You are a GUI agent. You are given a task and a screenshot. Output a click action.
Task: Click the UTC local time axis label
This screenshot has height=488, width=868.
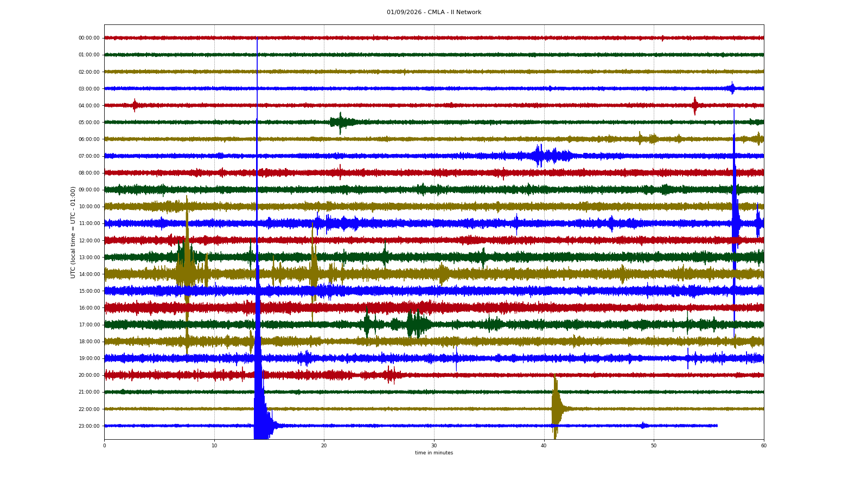(x=73, y=232)
